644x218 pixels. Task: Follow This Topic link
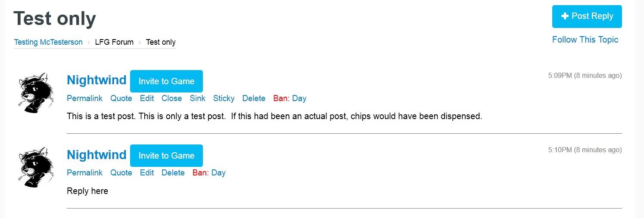pyautogui.click(x=585, y=40)
